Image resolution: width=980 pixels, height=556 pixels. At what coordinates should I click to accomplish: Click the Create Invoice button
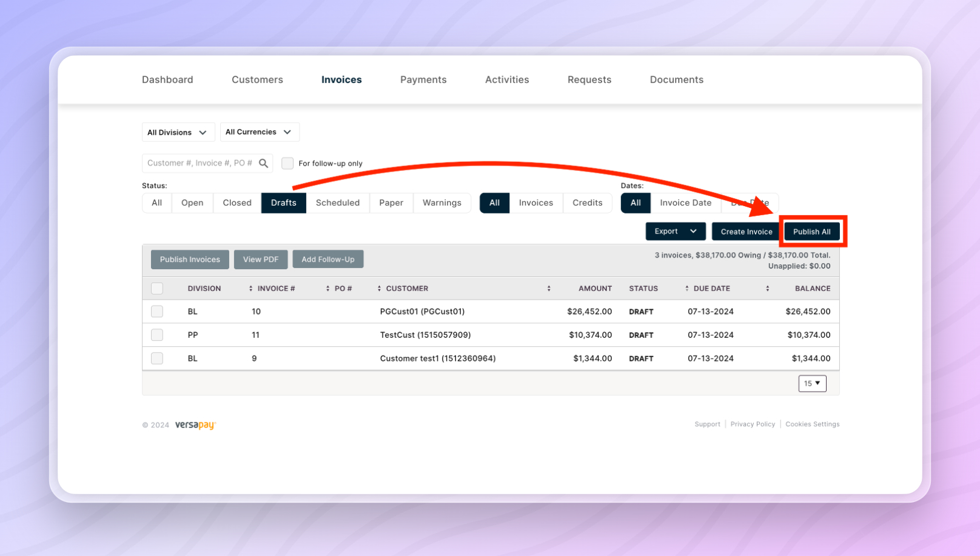tap(747, 232)
